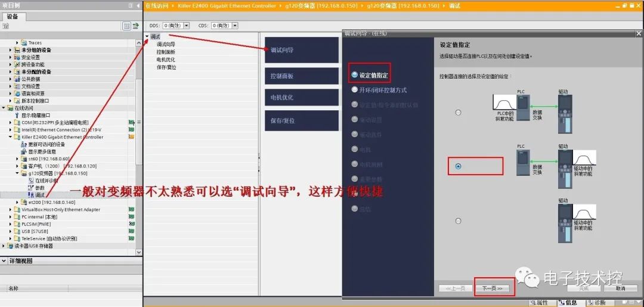
Task: Click the 调试 icon in project tree
Action: pos(31,195)
